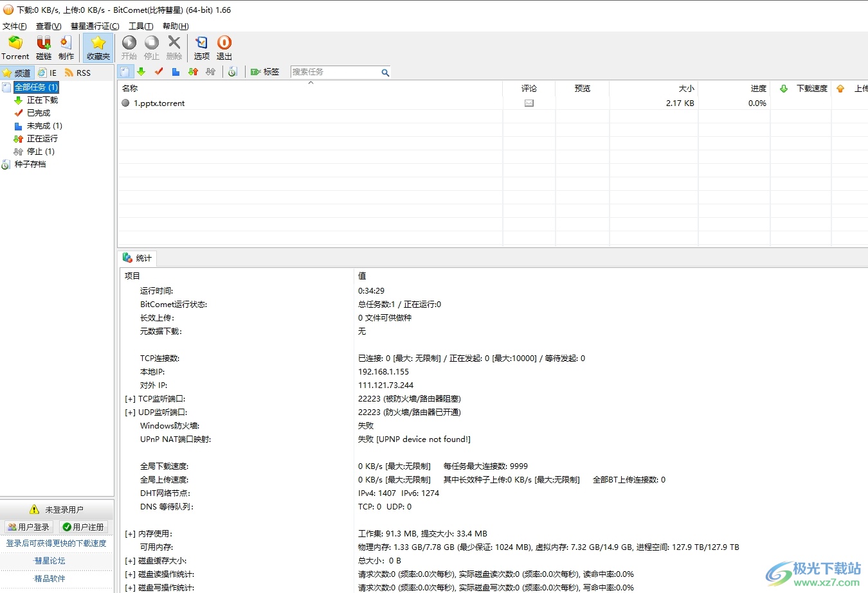
Task: Sort by the 下载速度 column header
Action: pos(801,89)
